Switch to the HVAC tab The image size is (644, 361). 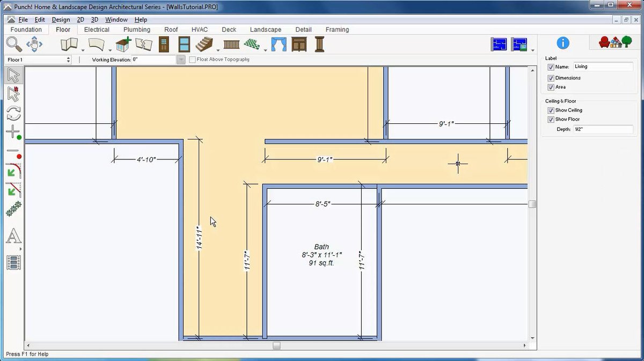click(200, 30)
